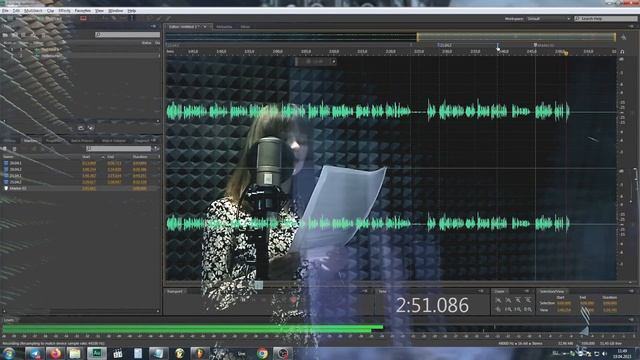Viewport: 640px width, 360px height.
Task: Click Zoom Out Time icon
Action: pyautogui.click(x=528, y=300)
